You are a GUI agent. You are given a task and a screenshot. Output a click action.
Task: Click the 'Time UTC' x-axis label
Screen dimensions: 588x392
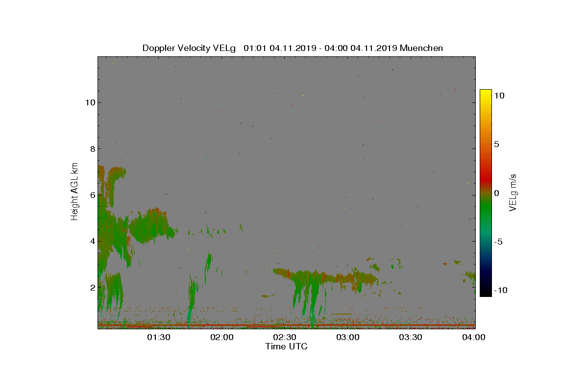pos(286,346)
